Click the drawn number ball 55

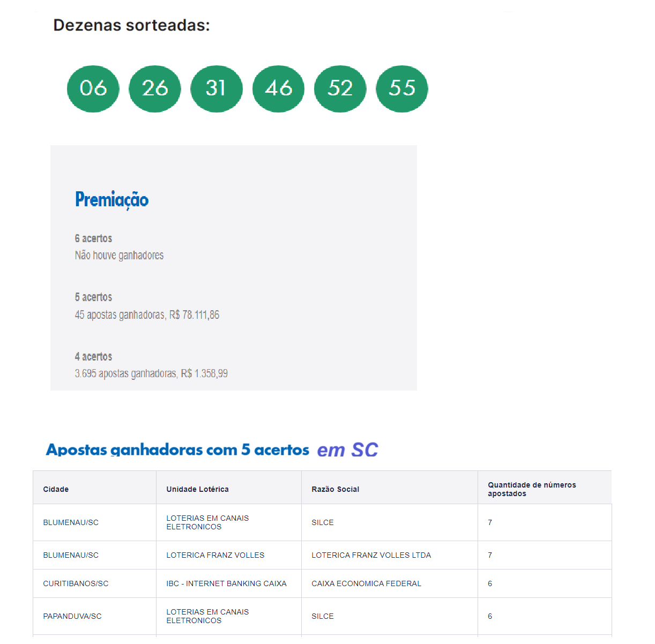pos(402,89)
